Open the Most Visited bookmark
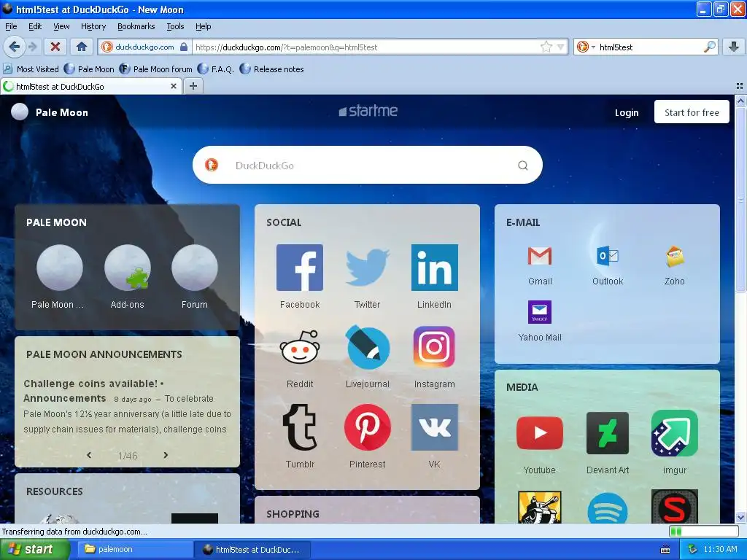This screenshot has height=560, width=747. 31,69
